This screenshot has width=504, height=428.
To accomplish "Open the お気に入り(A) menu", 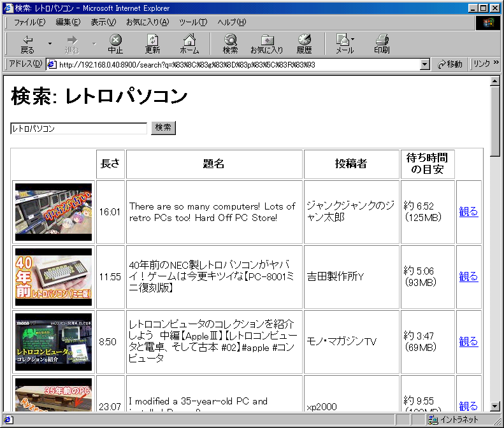I will (148, 22).
